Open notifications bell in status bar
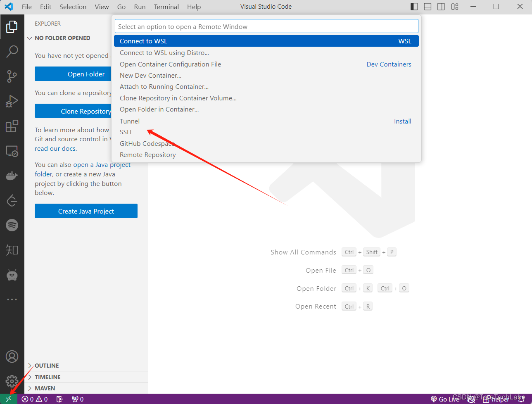Viewport: 532px width, 404px height. (521, 399)
